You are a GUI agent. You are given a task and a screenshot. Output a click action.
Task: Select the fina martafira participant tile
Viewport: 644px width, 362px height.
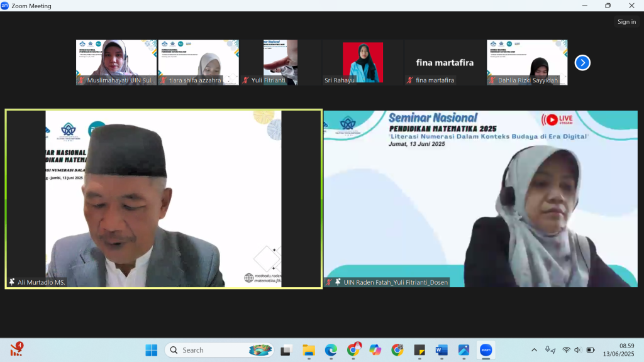(x=445, y=62)
